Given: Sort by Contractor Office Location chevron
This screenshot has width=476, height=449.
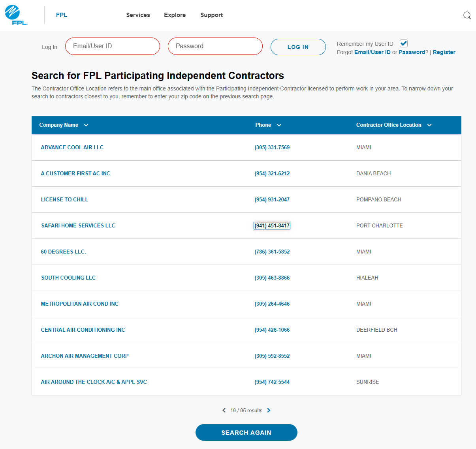Looking at the screenshot, I should tap(429, 125).
